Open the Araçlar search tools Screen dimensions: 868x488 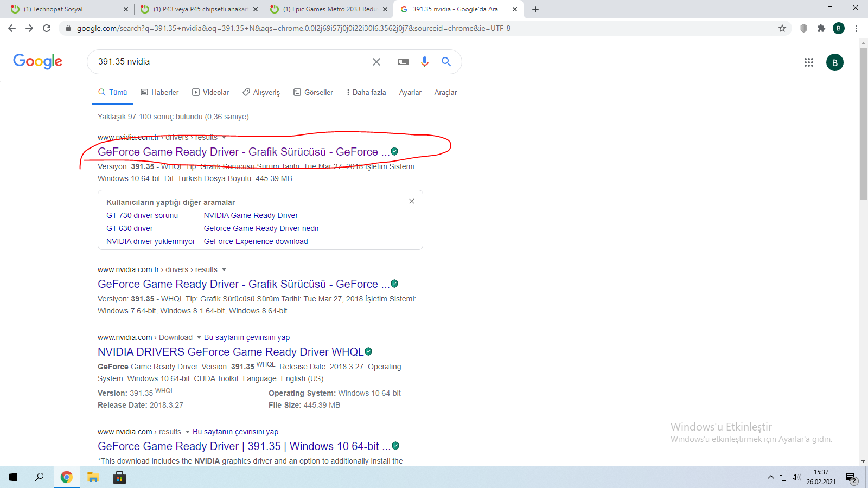click(445, 93)
